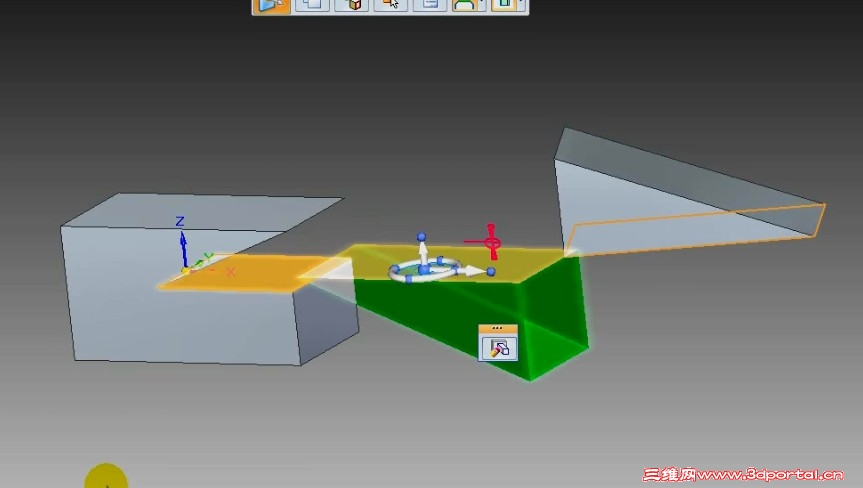Screen dimensions: 863x488
Task: Click blue knob atop the vertical arrow
Action: (x=422, y=237)
